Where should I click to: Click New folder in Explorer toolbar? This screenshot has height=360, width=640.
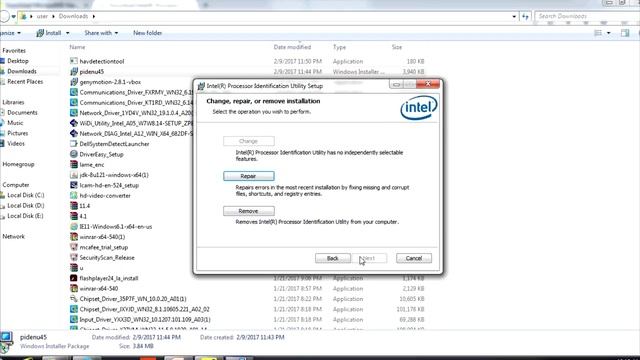[x=147, y=33]
